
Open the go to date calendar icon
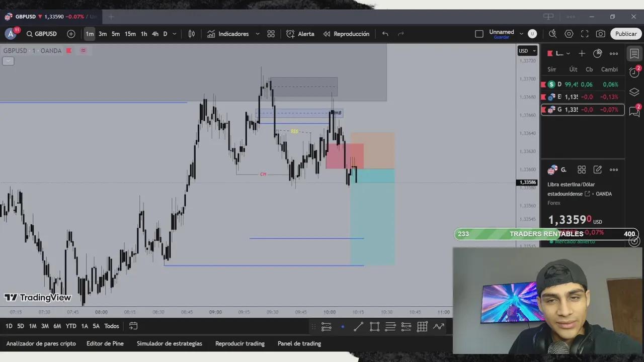coord(133,326)
